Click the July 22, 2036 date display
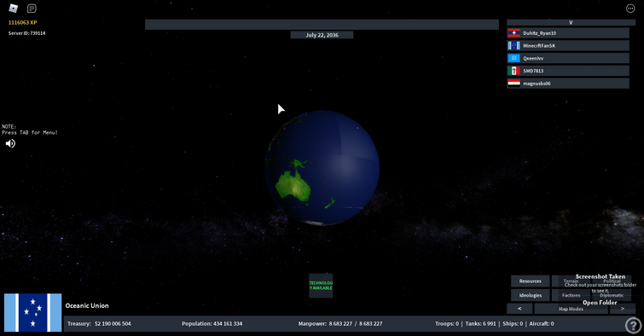 point(322,35)
